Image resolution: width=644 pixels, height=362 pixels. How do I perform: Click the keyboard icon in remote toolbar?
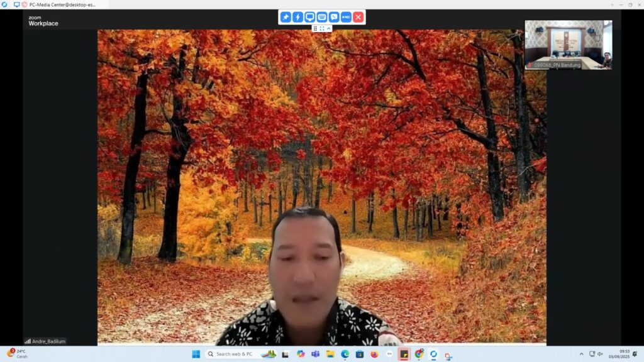[x=322, y=17]
